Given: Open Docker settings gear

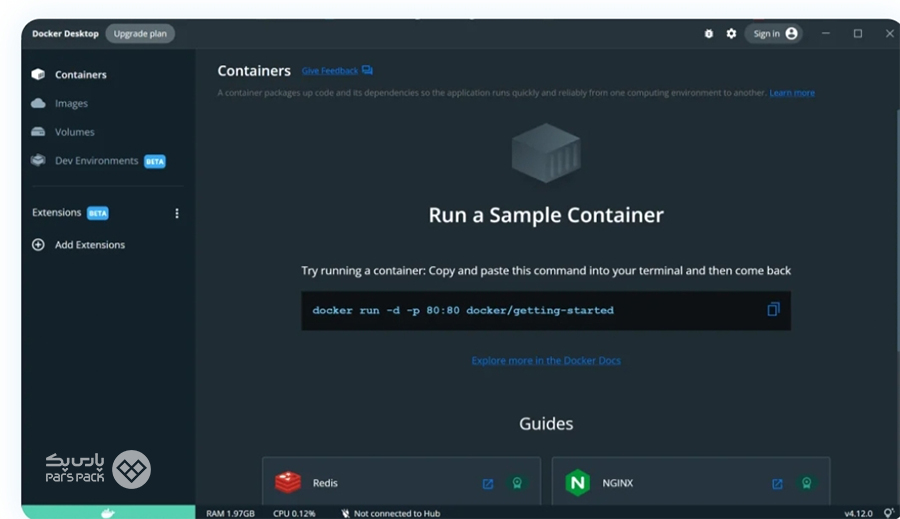Looking at the screenshot, I should [731, 34].
